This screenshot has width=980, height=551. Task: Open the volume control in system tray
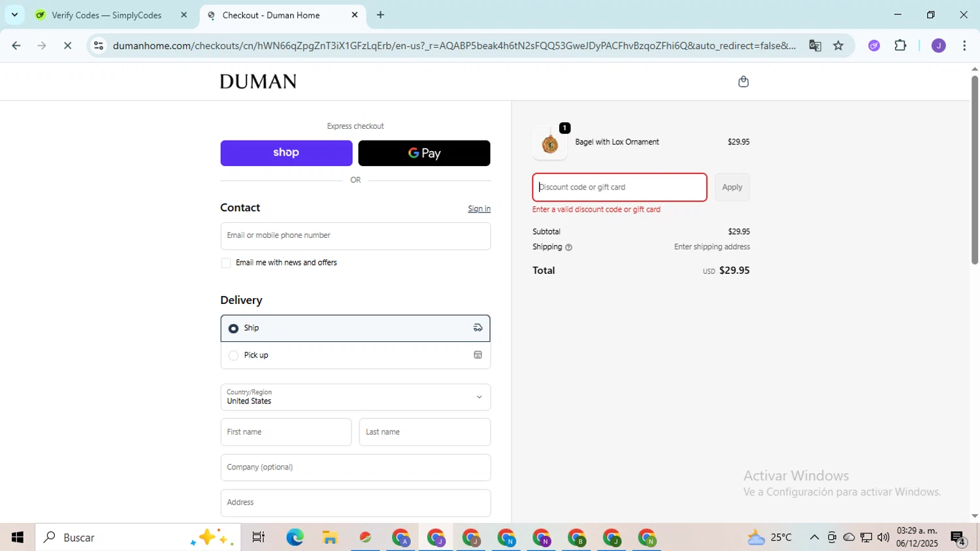[883, 537]
